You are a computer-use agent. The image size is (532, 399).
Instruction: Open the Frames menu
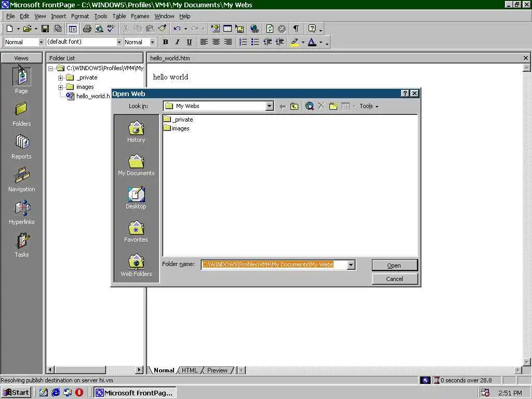click(140, 16)
